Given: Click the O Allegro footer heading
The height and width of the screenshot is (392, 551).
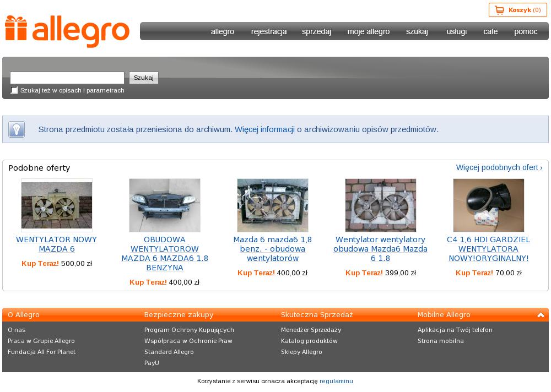Looking at the screenshot, I should pyautogui.click(x=24, y=315).
